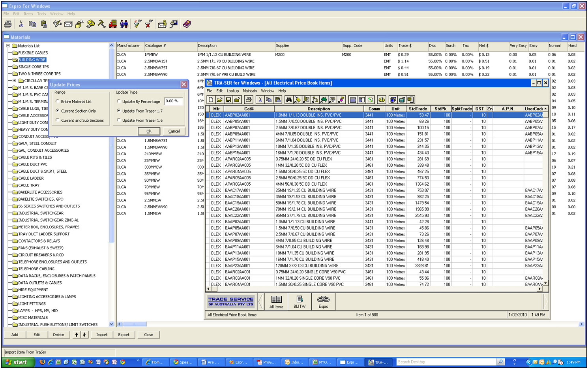Click Ok in Update Prices dialog
Image resolution: width=588 pixels, height=369 pixels.
point(149,131)
